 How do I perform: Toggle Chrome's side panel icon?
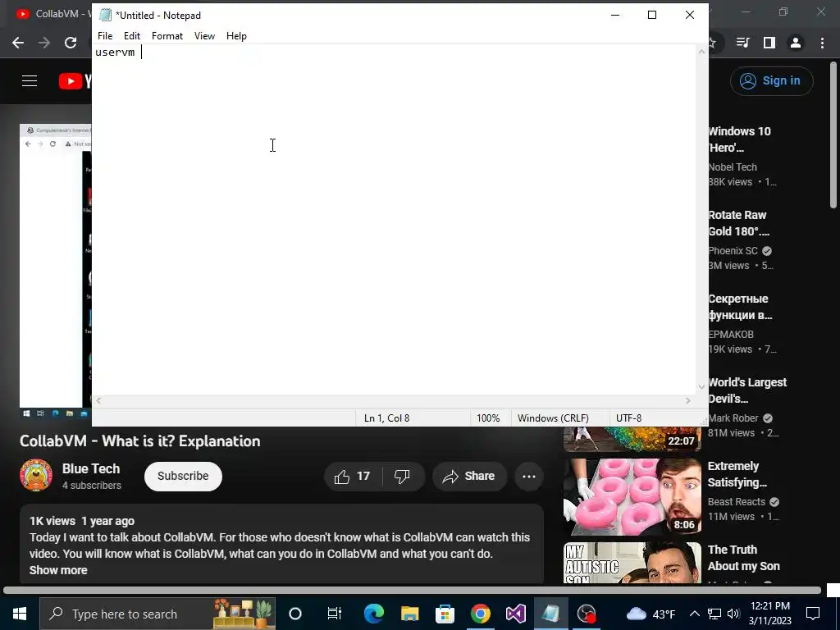point(769,43)
